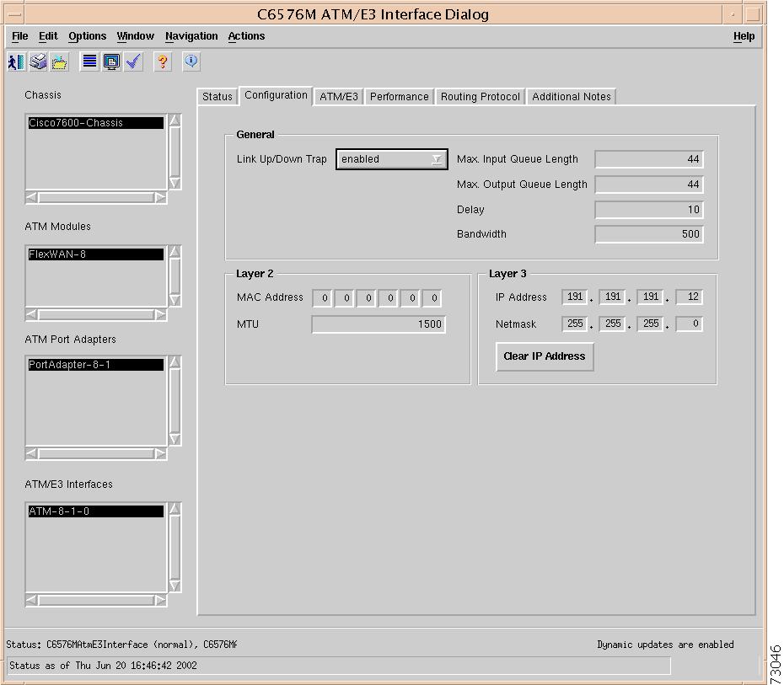Screen dimensions: 784x685
Task: Open the Window menu
Action: click(x=135, y=36)
